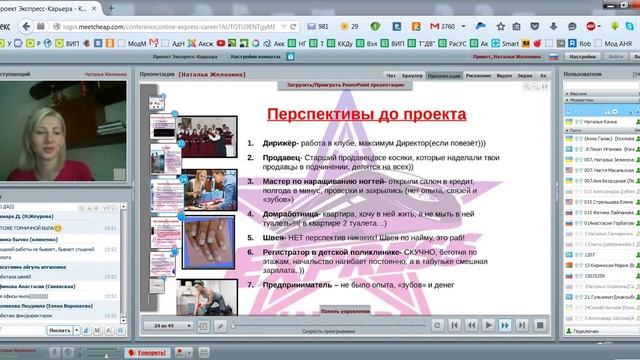Click browser back arrow button
Viewport: 640px width, 360px height.
pos(26,27)
